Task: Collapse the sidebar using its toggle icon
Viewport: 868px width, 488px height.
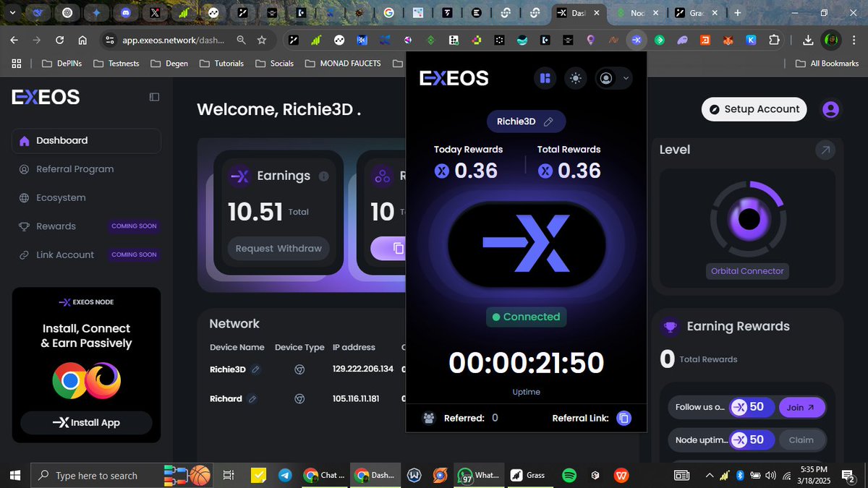Action: tap(154, 96)
